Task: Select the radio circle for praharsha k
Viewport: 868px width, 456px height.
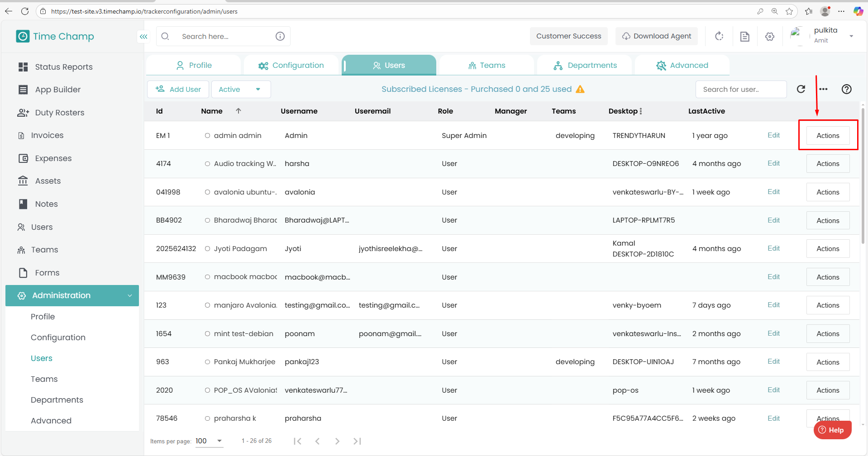Action: pyautogui.click(x=207, y=418)
